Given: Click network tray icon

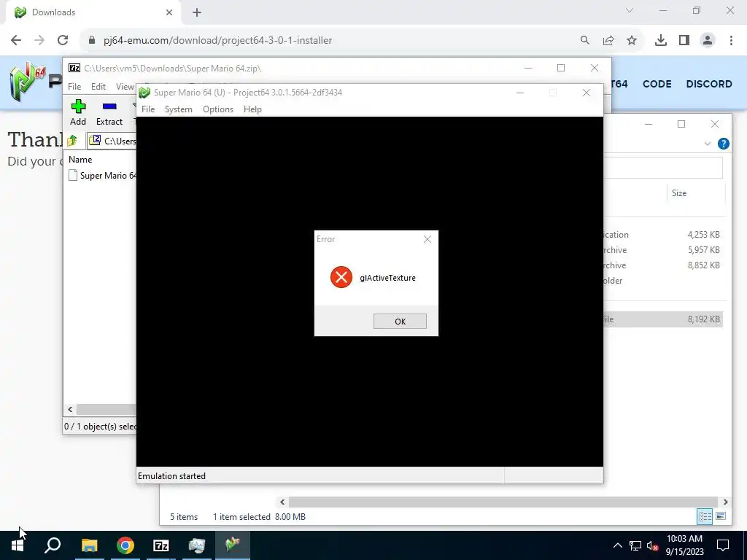Looking at the screenshot, I should click(635, 545).
